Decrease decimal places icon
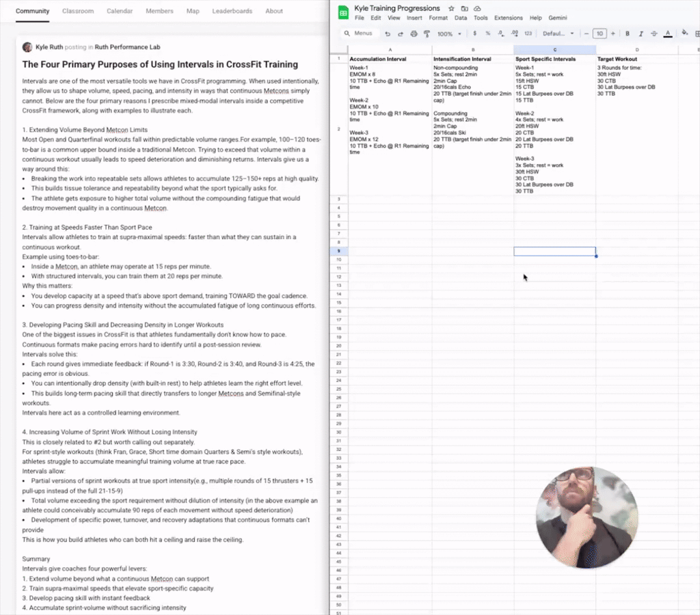Screen dimensions: 700x615 [500, 33]
